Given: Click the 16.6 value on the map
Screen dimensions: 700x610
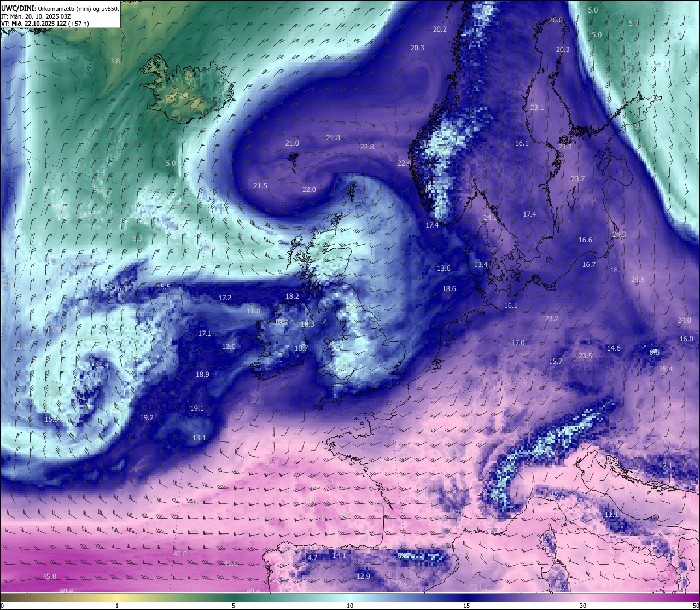Looking at the screenshot, I should (585, 240).
